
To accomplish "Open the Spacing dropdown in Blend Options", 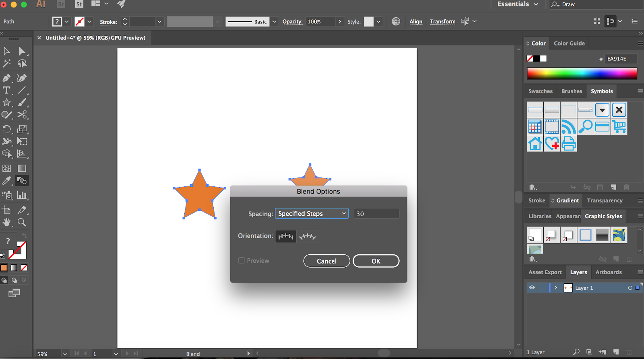I will (312, 214).
